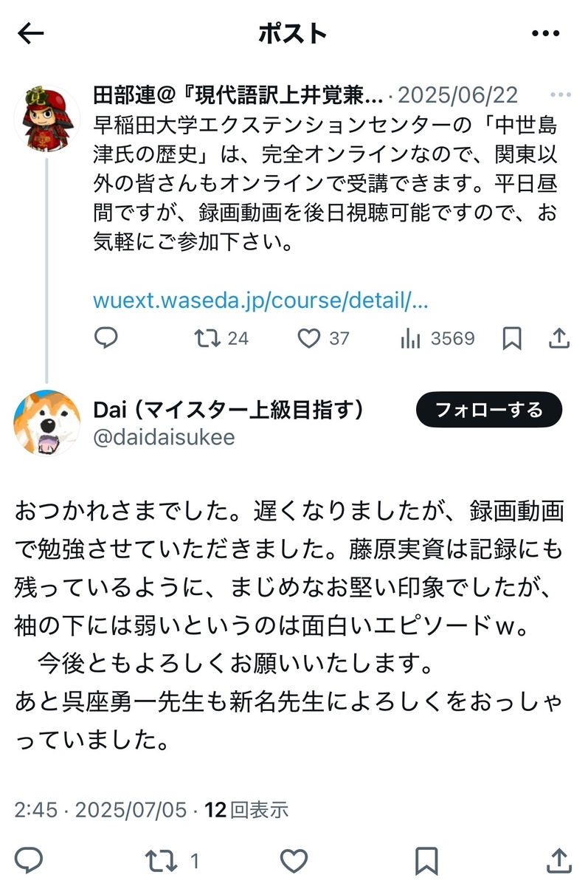
Task: Share 田部連's post via upload icon
Action: pyautogui.click(x=560, y=338)
